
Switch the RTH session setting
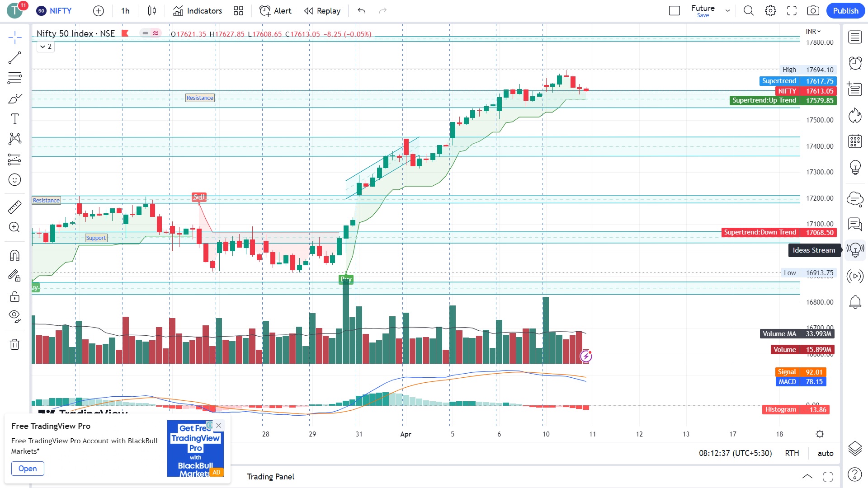click(x=792, y=453)
